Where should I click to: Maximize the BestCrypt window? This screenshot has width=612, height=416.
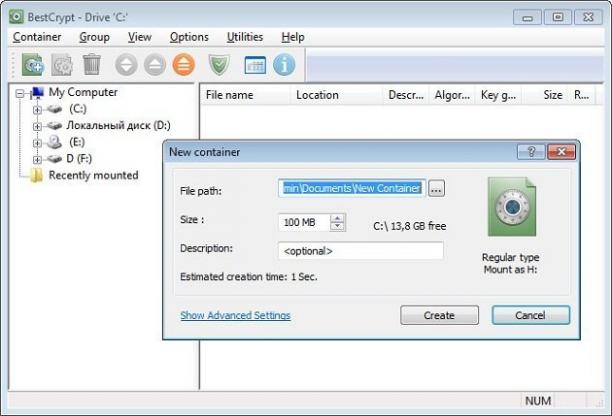[558, 17]
